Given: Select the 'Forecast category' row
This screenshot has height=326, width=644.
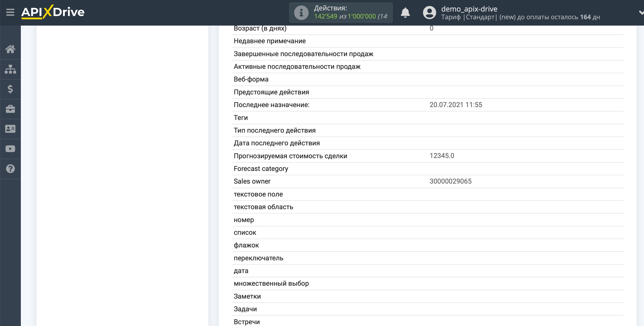Looking at the screenshot, I should point(428,169).
